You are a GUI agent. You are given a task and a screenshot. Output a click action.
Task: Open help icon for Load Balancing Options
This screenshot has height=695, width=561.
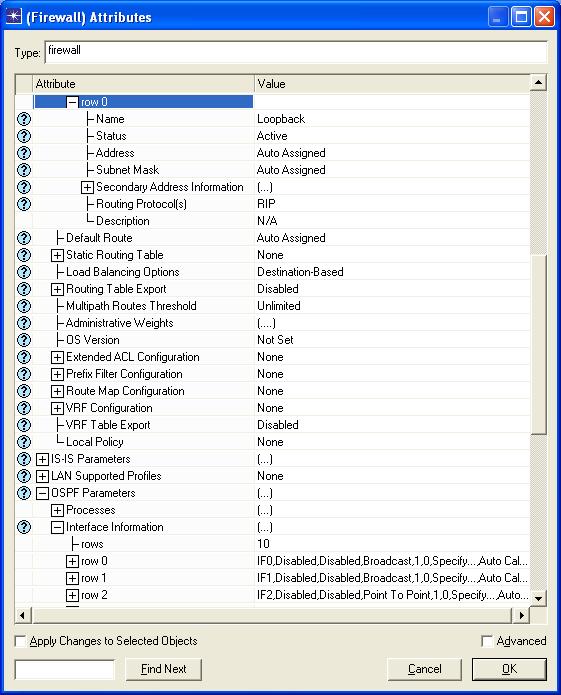point(24,272)
